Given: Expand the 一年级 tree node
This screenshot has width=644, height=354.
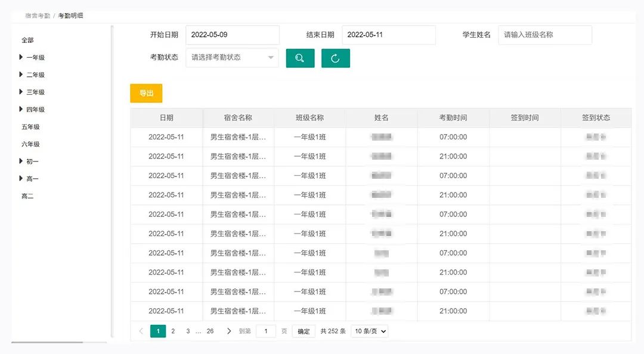Looking at the screenshot, I should [x=20, y=57].
